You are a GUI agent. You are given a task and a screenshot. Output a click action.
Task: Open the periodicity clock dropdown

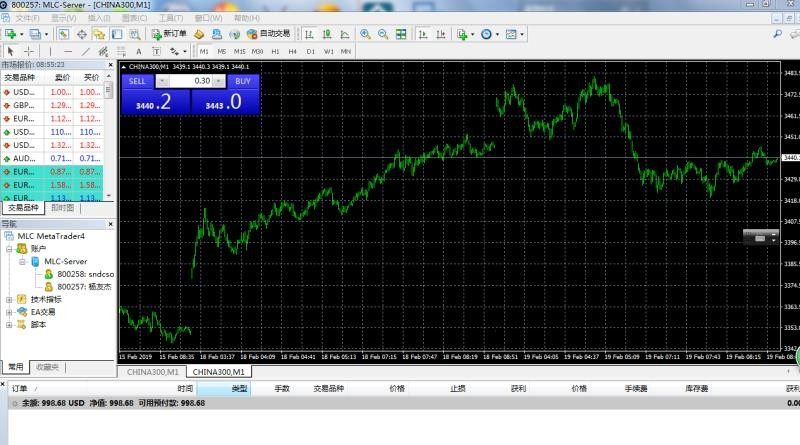point(489,34)
